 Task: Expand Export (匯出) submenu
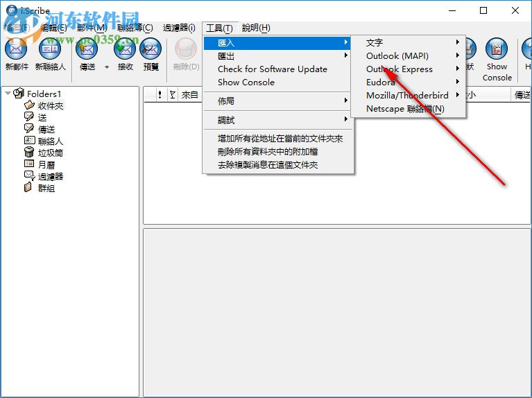[278, 56]
